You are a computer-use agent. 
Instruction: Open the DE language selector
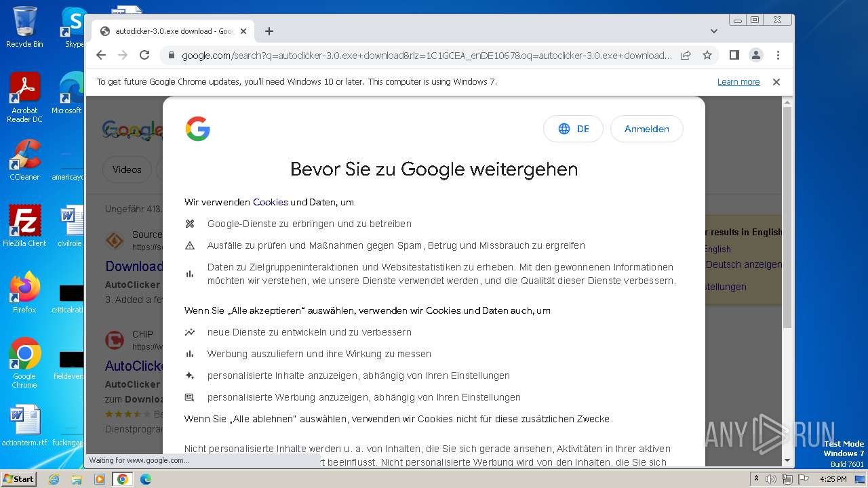tap(573, 129)
